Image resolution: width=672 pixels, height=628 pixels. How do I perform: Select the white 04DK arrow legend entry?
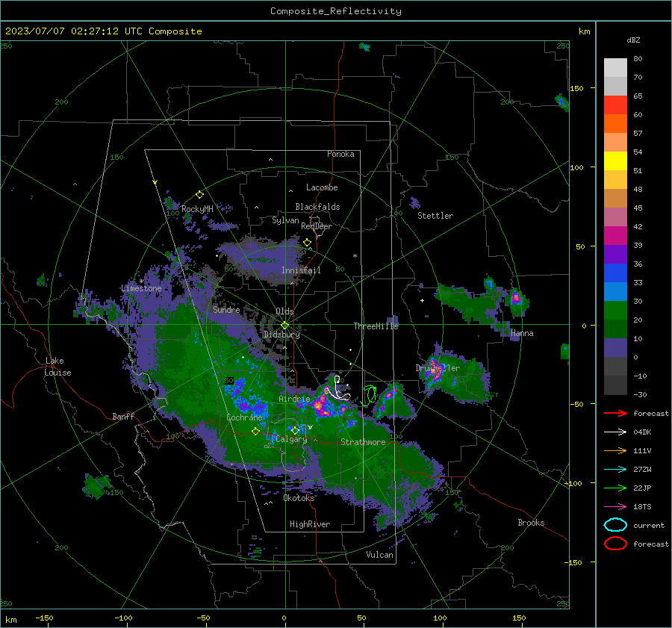[x=615, y=432]
